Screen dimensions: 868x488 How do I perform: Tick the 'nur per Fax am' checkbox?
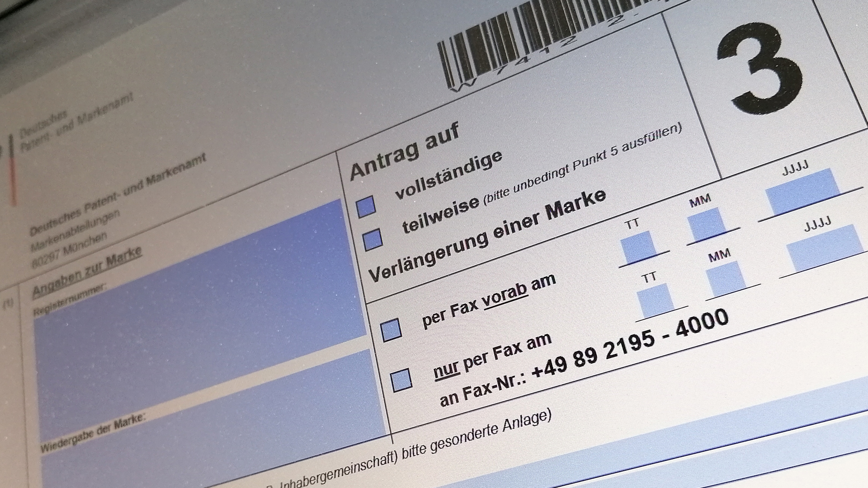point(401,380)
